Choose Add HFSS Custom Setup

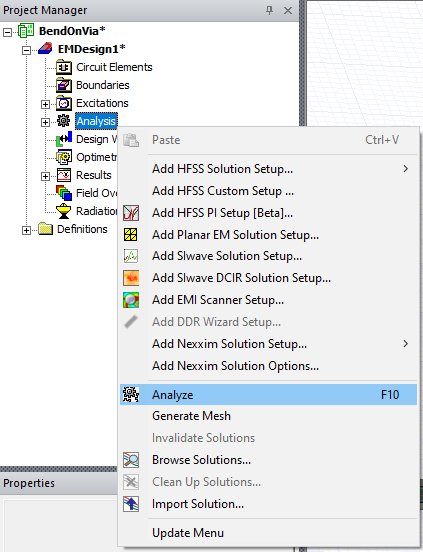[269, 191]
